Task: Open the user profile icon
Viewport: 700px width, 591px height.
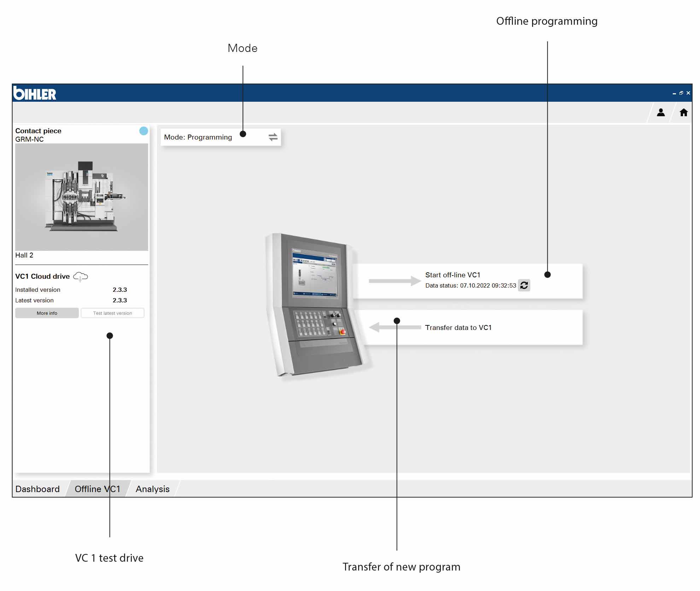Action: [660, 112]
